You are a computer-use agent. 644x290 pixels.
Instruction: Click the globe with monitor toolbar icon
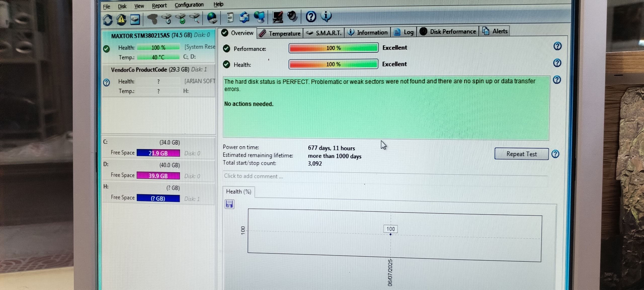coord(259,17)
